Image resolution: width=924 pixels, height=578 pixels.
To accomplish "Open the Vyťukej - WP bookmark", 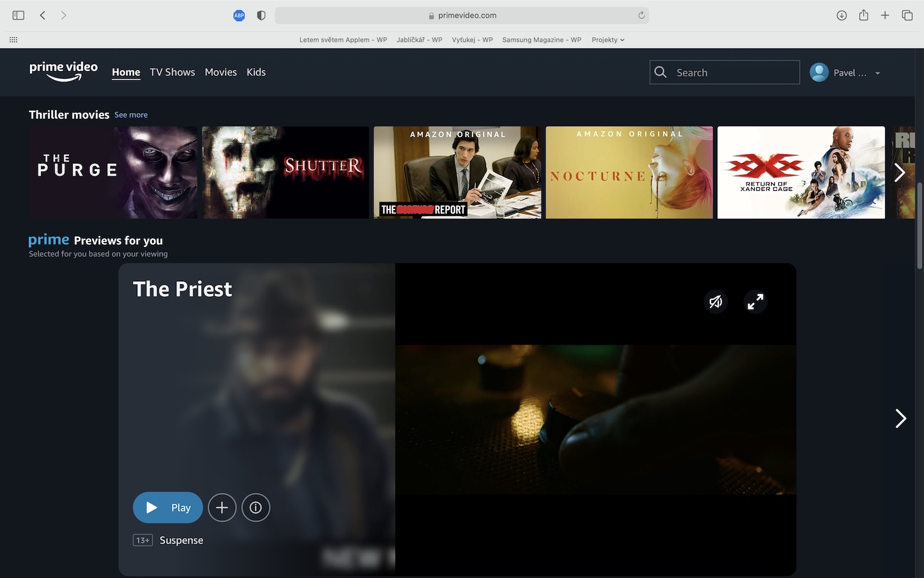I will pos(472,40).
